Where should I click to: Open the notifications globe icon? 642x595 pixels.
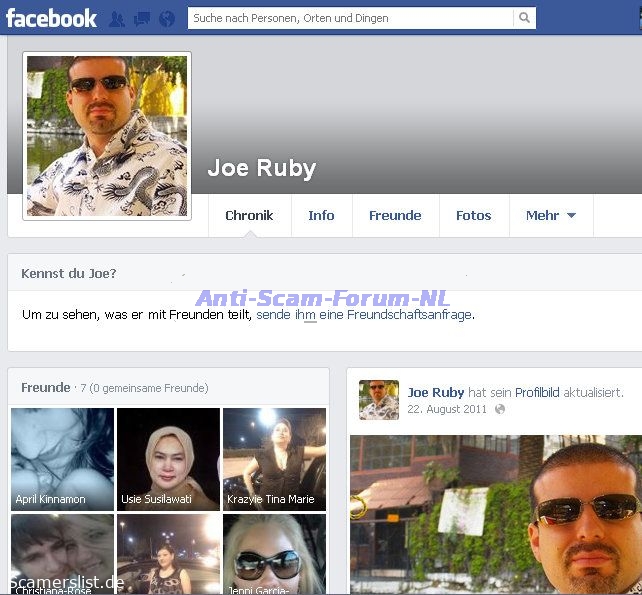tap(166, 19)
